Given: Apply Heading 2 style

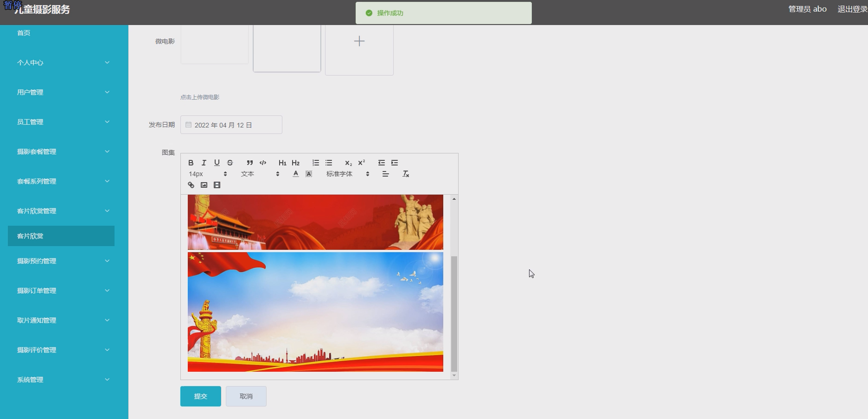Looking at the screenshot, I should tap(295, 163).
